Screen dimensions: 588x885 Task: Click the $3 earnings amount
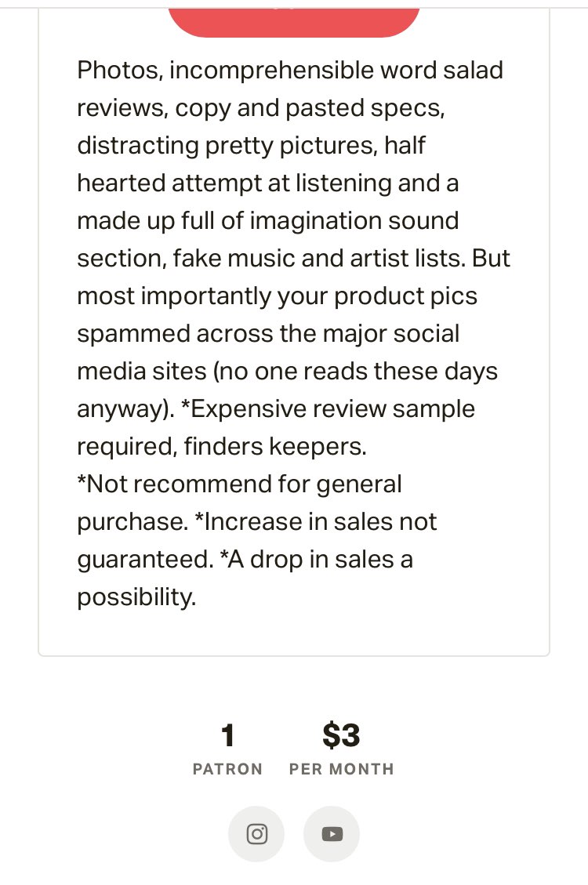coord(341,735)
